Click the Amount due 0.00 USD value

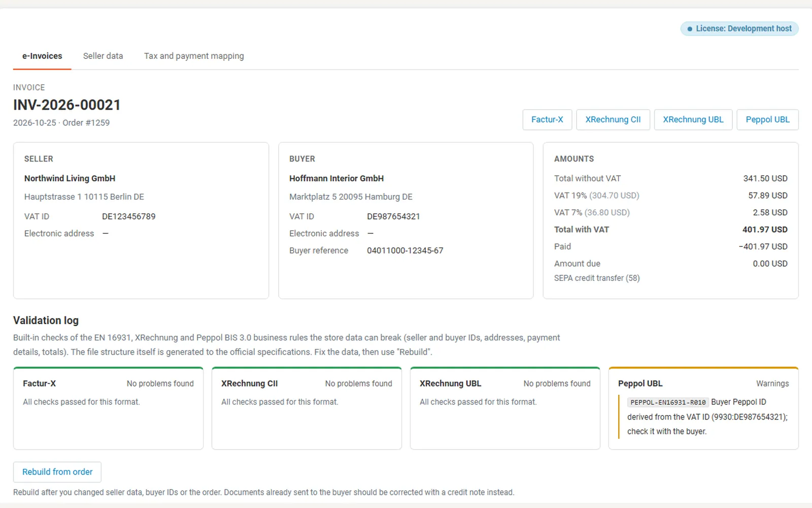770,264
